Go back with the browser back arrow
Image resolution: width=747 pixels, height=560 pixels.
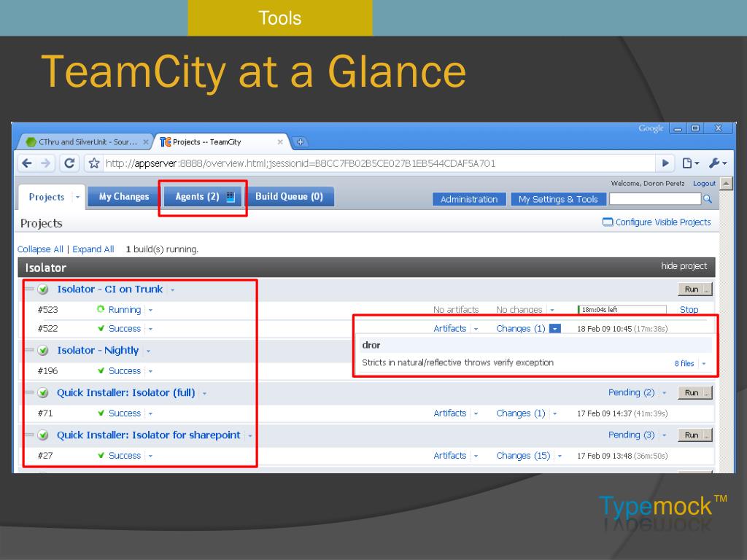(x=27, y=163)
